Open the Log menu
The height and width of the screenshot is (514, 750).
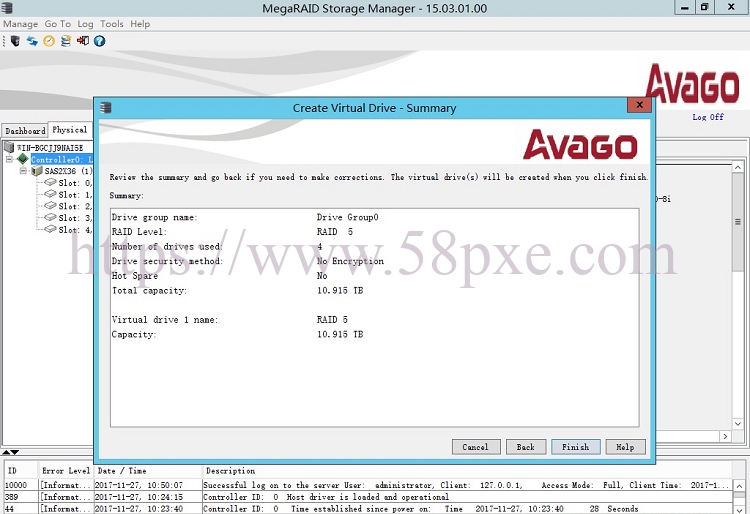85,24
